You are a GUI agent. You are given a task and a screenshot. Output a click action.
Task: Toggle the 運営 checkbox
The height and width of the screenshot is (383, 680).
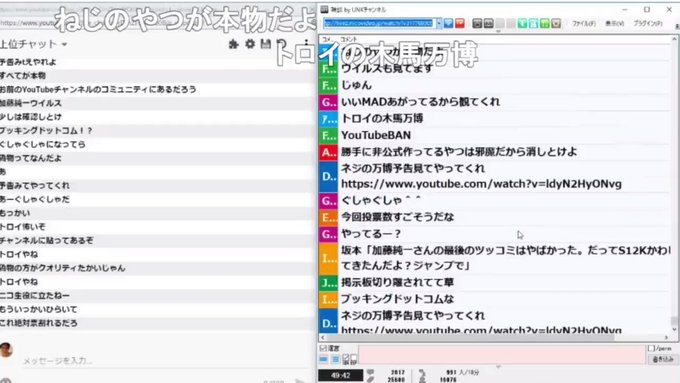click(x=323, y=348)
